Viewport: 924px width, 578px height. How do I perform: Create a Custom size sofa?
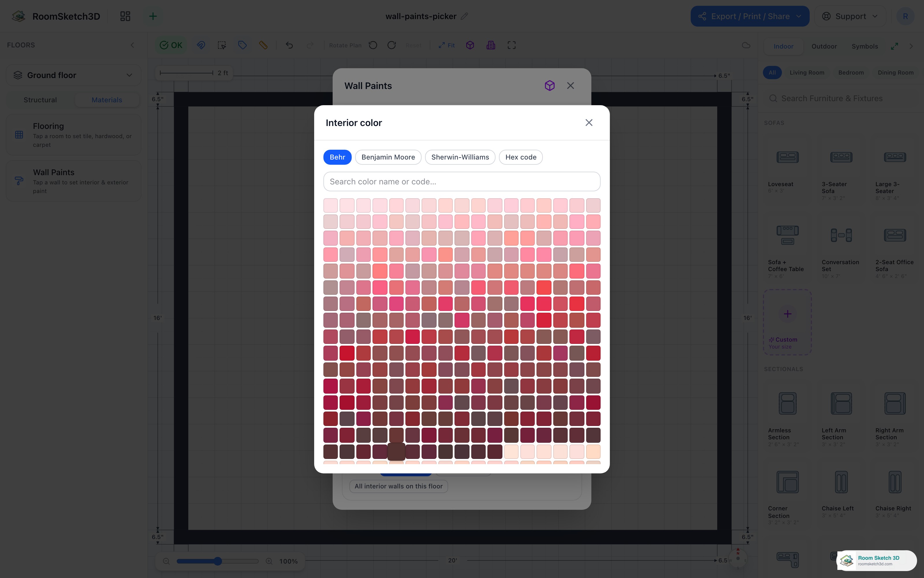pos(787,322)
